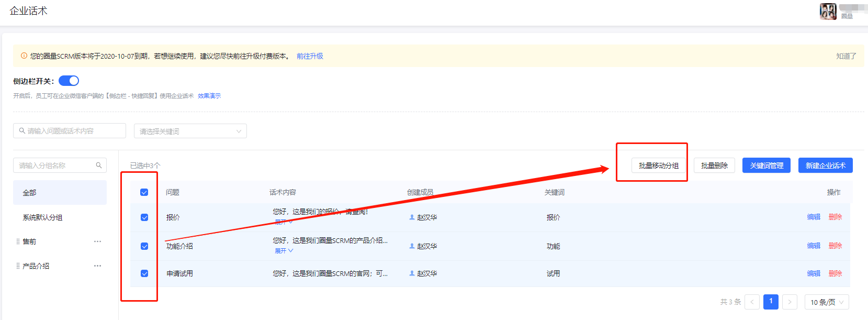Select the 全部 group in sidebar
Image resolution: width=868 pixels, height=320 pixels.
(30, 193)
